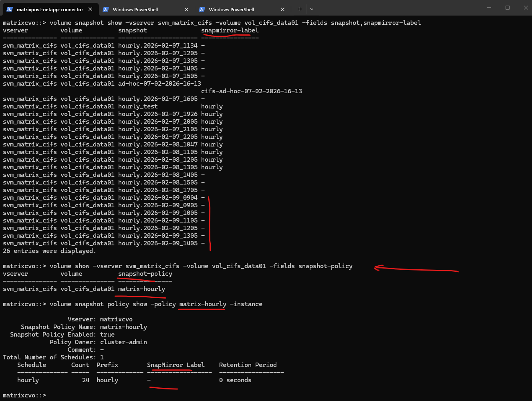Minimize the terminal window

pos(489,8)
